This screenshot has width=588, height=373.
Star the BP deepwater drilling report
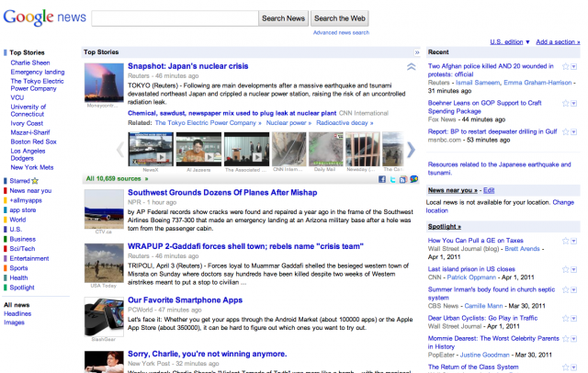(566, 131)
